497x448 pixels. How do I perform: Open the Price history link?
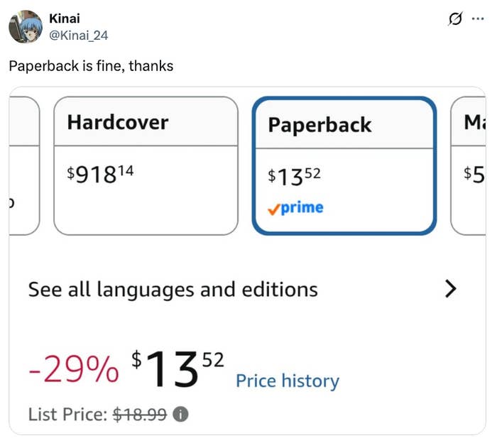click(288, 381)
